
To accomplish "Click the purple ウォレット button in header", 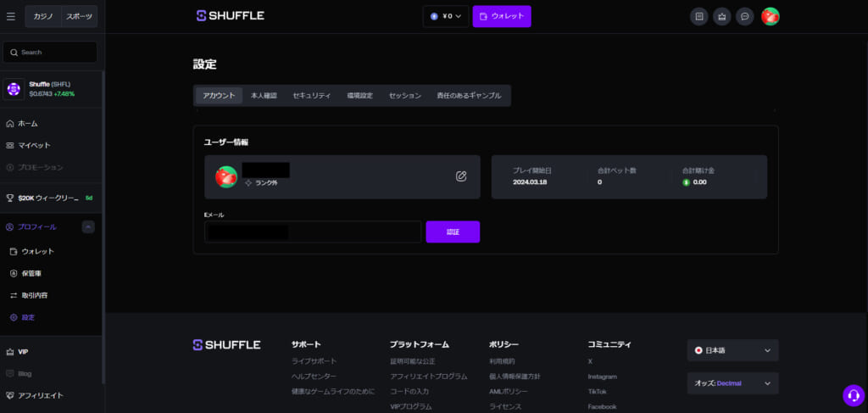I will point(502,17).
